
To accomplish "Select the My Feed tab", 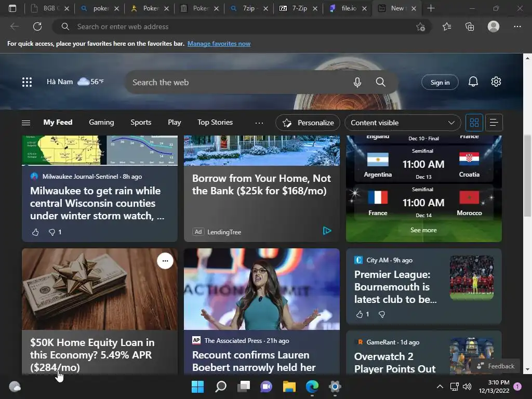I will point(58,122).
